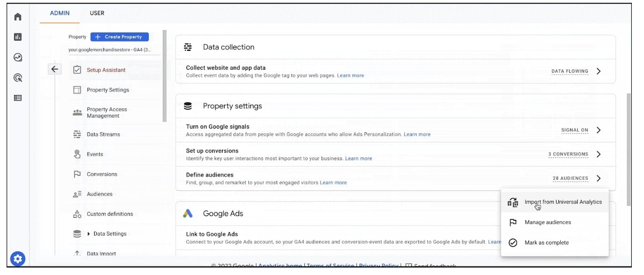Open Learn more for website and app data

pos(351,75)
